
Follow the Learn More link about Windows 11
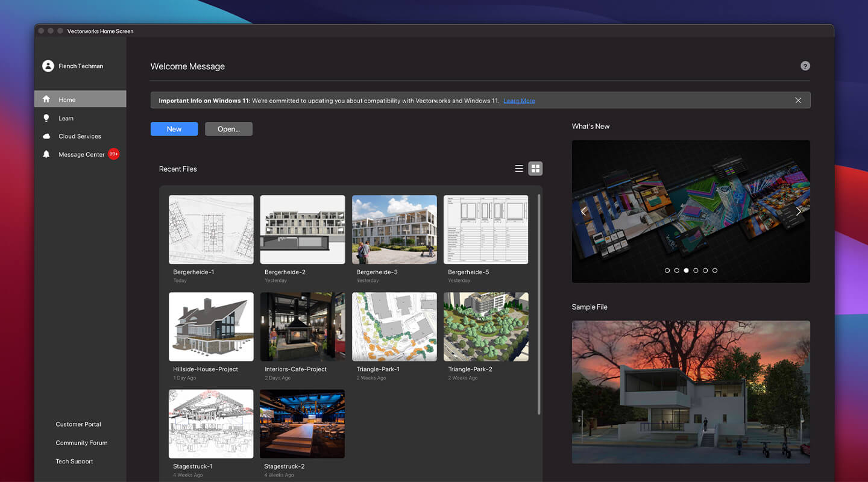pyautogui.click(x=518, y=100)
